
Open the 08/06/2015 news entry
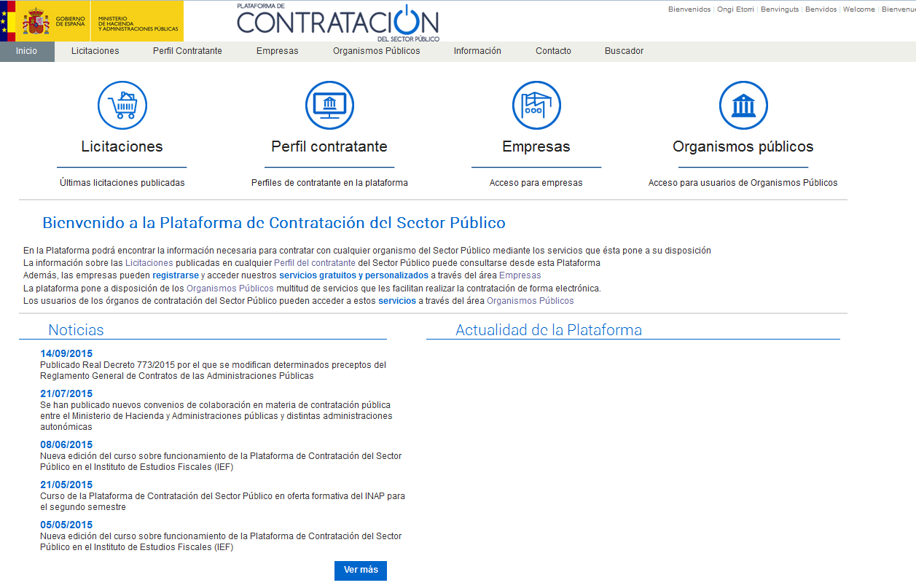[66, 444]
